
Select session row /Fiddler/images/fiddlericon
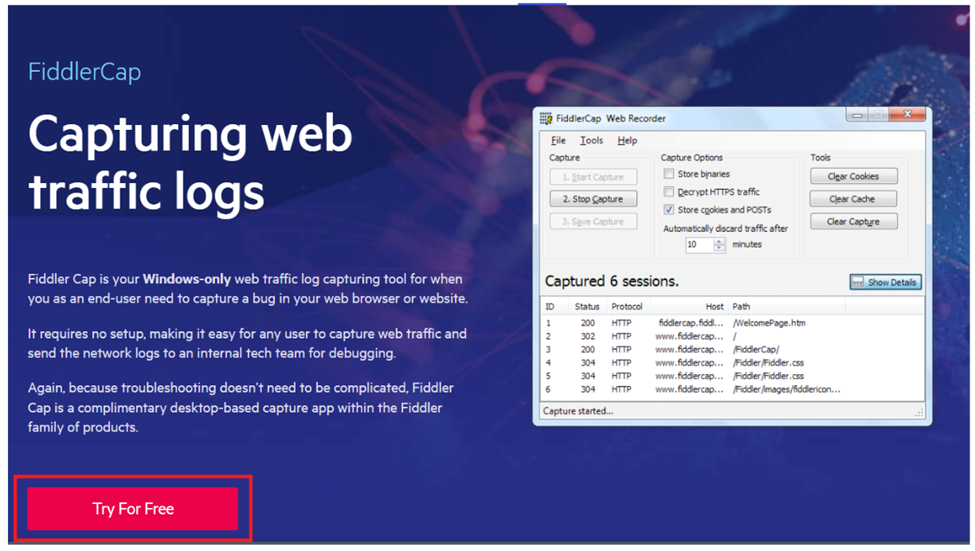[x=732, y=389]
